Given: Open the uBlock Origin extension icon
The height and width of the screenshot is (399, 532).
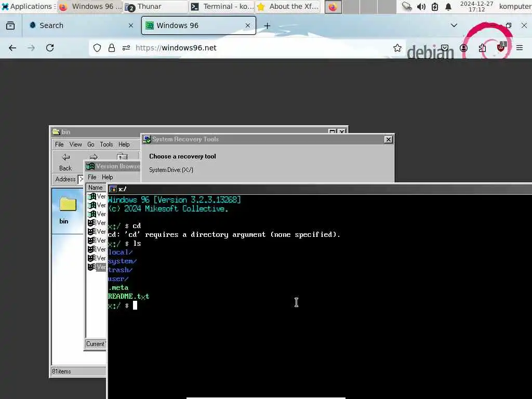Looking at the screenshot, I should pos(501,47).
